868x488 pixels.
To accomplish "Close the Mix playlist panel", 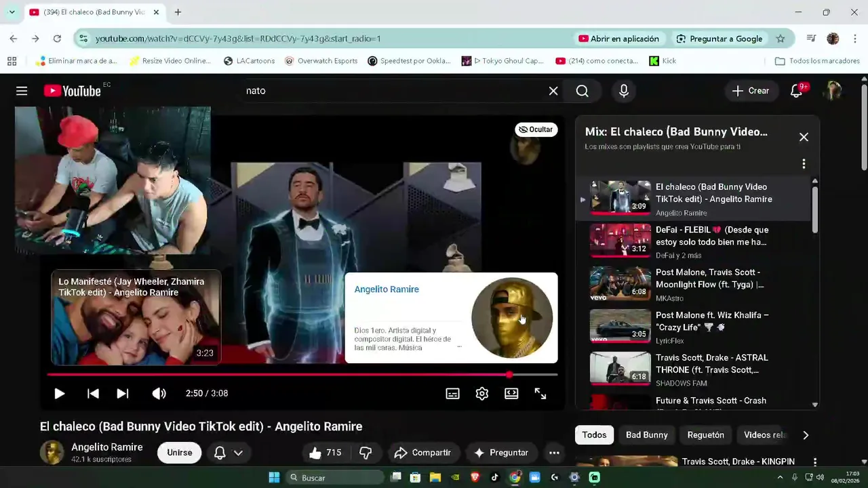I will tap(804, 137).
